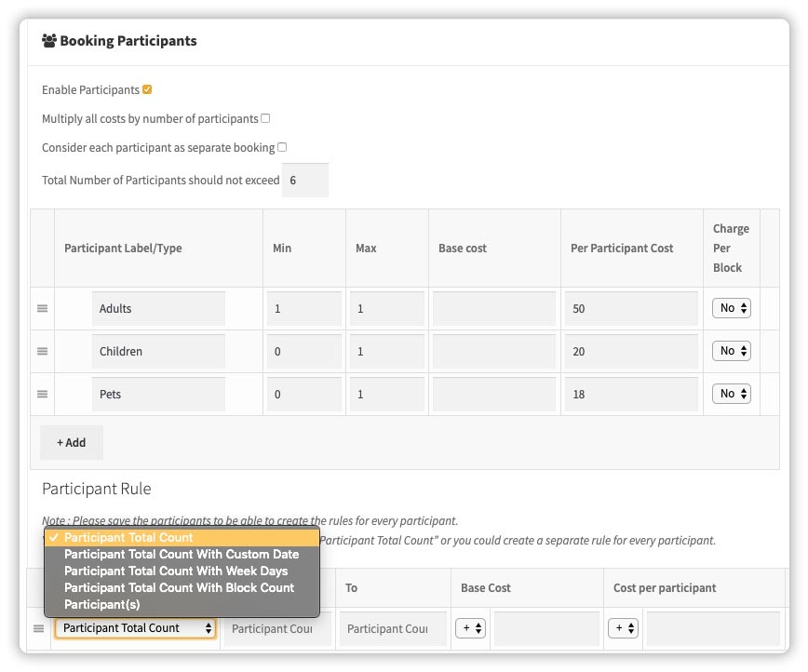Click the Booking Participants panel title
808x672 pixels.
tap(128, 41)
